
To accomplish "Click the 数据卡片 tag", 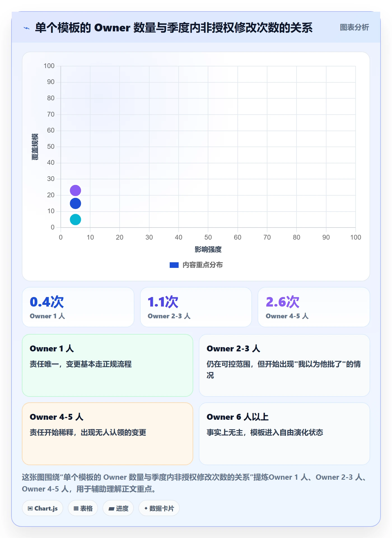I will click(x=159, y=508).
